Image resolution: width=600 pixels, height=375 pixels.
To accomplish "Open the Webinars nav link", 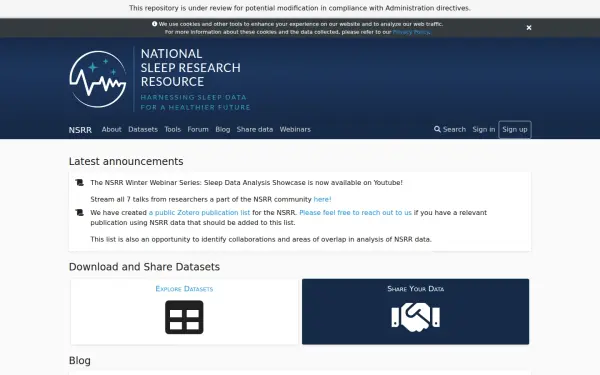I will [295, 129].
